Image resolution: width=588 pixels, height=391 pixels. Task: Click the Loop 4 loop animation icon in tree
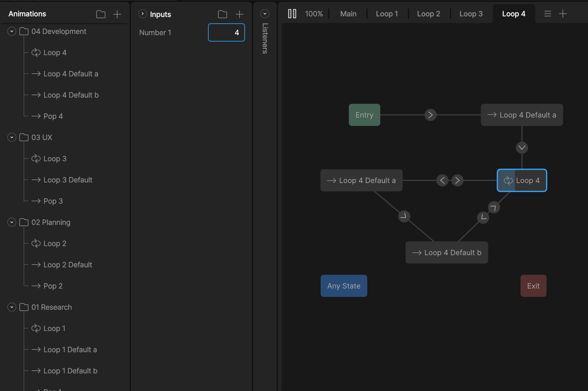pos(36,52)
